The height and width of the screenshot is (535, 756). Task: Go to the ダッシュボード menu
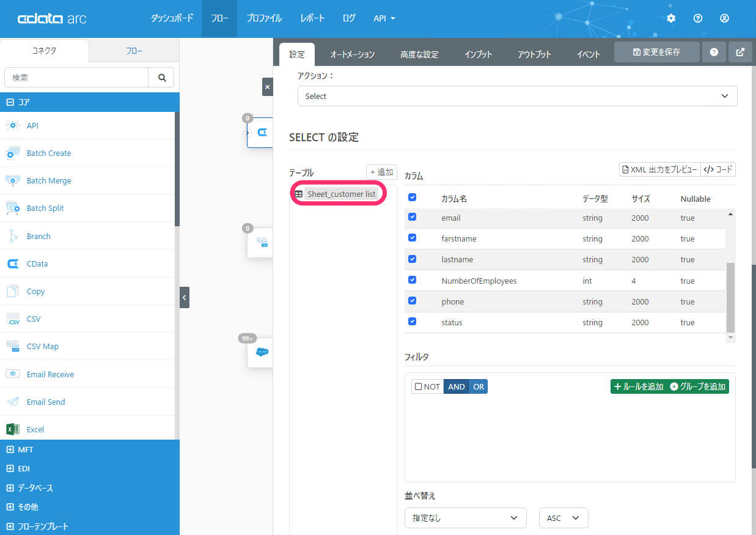point(172,18)
